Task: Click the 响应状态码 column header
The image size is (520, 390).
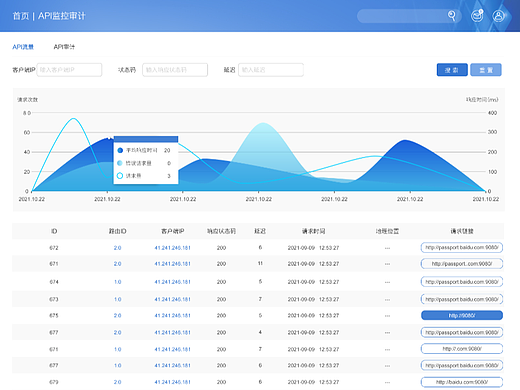Action: 221,231
